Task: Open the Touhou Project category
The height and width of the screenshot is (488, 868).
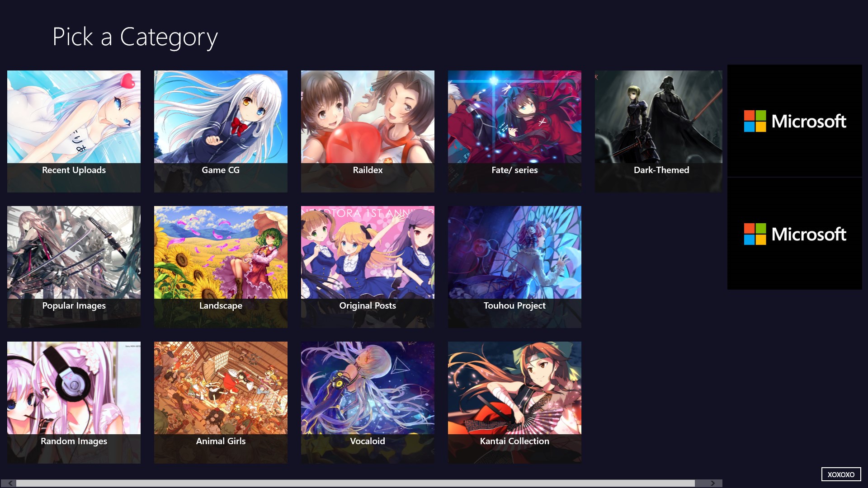Action: [x=514, y=267]
